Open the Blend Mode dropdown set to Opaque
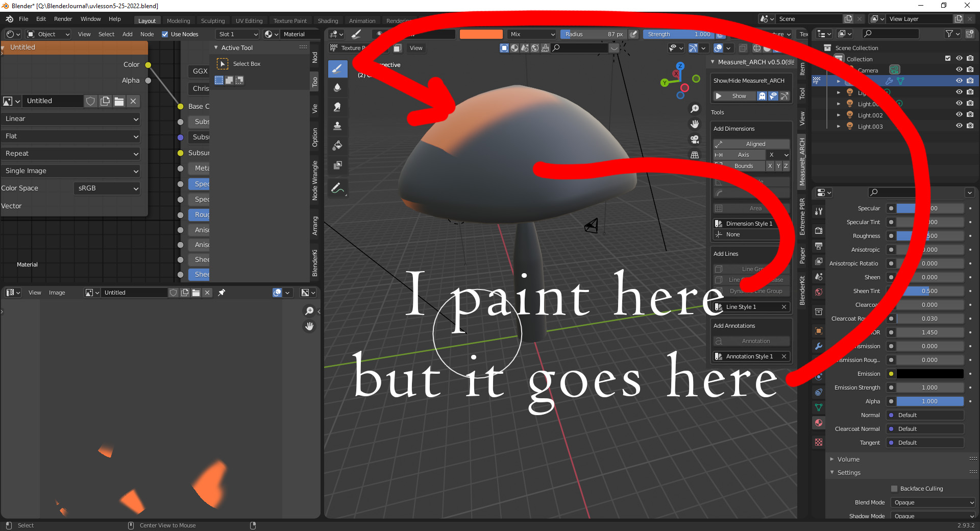The height and width of the screenshot is (531, 980). [933, 502]
